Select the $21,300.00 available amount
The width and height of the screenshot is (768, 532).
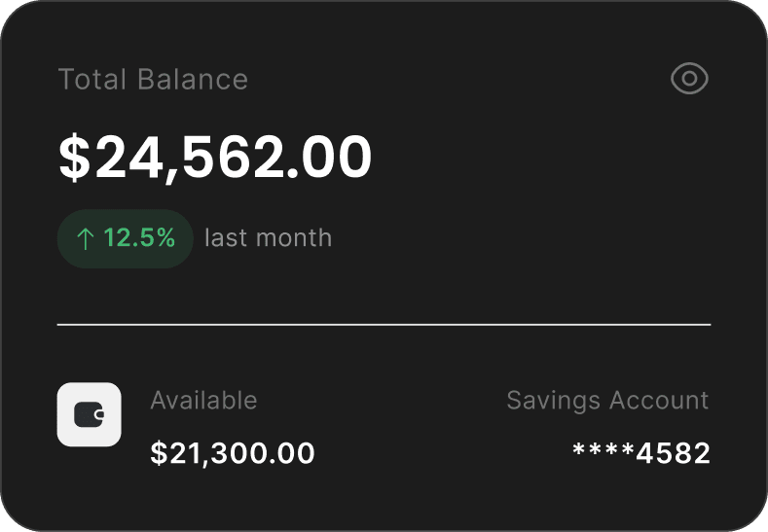[x=233, y=453]
